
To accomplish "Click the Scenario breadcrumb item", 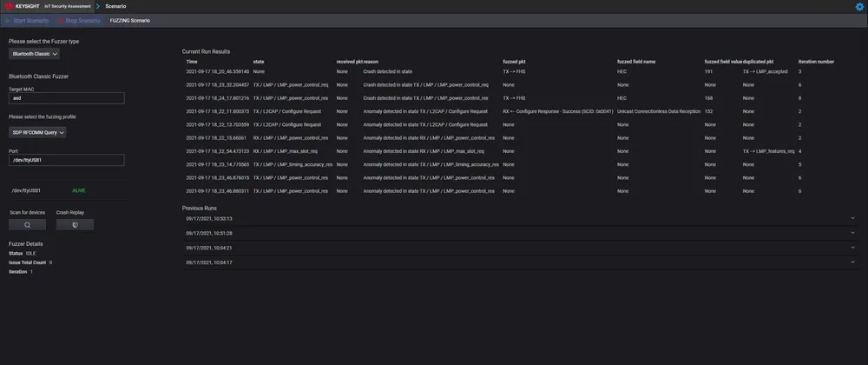I will [x=115, y=6].
